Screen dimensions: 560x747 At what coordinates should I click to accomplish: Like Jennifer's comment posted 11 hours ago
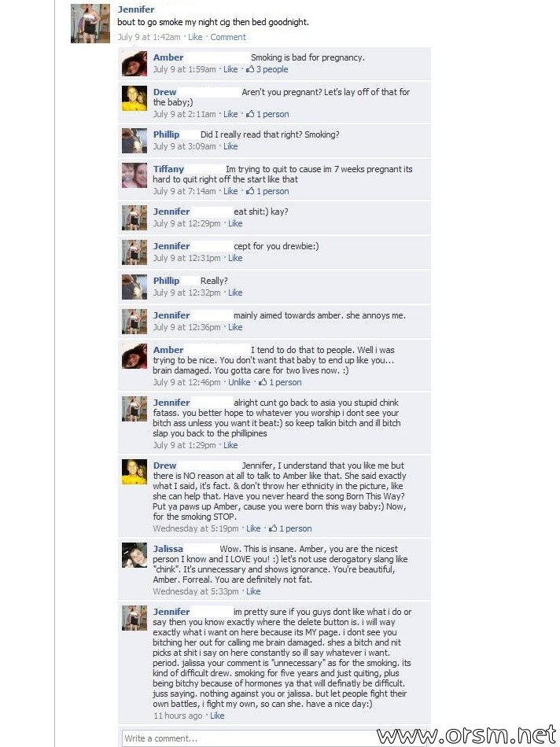click(x=217, y=715)
